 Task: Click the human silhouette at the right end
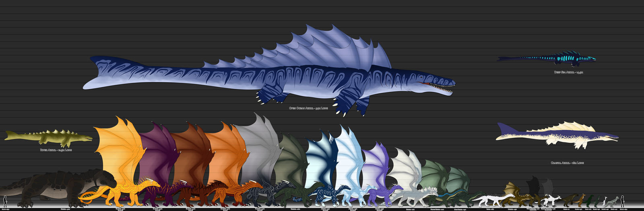[622, 201]
